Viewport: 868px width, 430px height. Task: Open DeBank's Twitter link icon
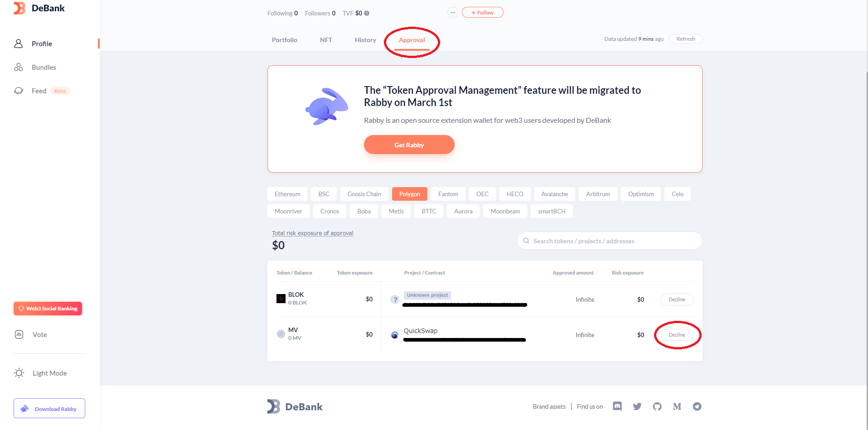(637, 406)
